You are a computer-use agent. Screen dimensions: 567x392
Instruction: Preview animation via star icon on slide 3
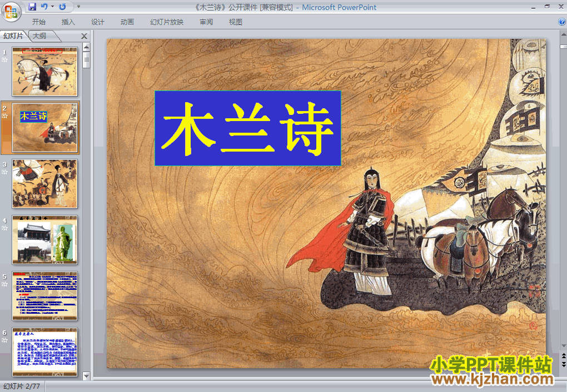point(4,172)
